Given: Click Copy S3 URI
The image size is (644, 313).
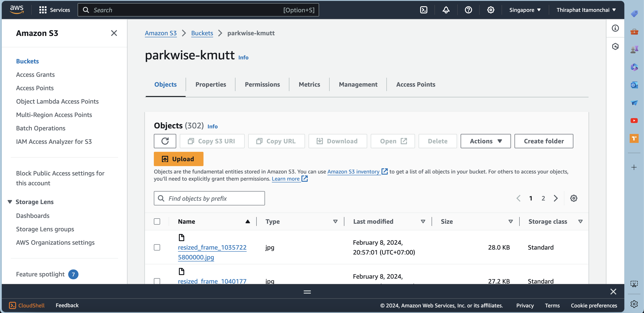Looking at the screenshot, I should 212,141.
